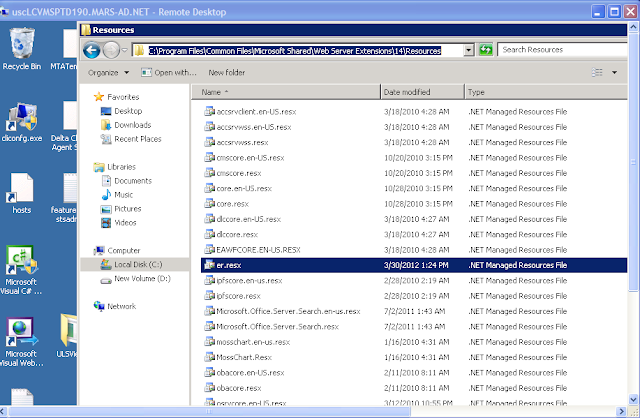This screenshot has height=418, width=640.
Task: Open the Music library
Action: tap(117, 195)
